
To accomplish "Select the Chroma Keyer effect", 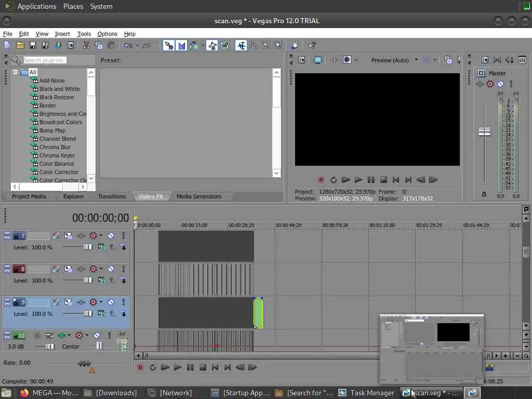I will point(57,155).
